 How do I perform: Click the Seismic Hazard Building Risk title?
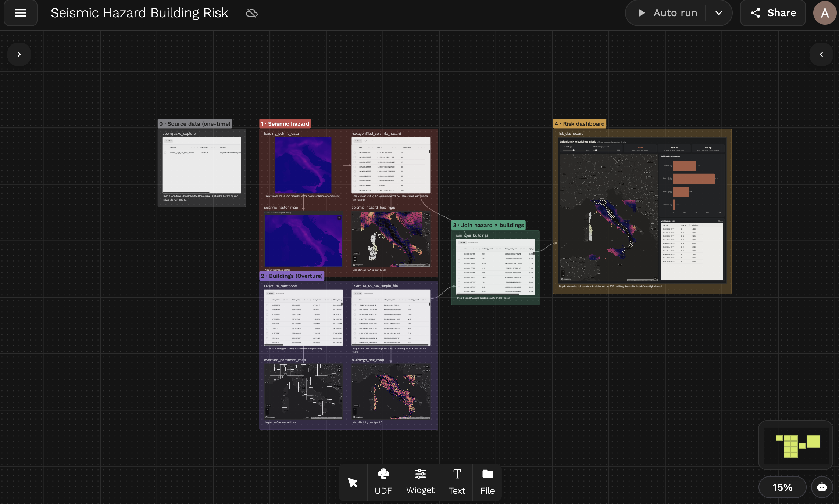coord(139,13)
